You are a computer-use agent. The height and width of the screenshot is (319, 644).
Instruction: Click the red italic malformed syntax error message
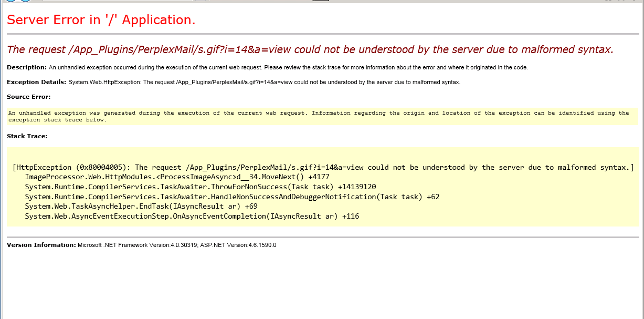310,49
